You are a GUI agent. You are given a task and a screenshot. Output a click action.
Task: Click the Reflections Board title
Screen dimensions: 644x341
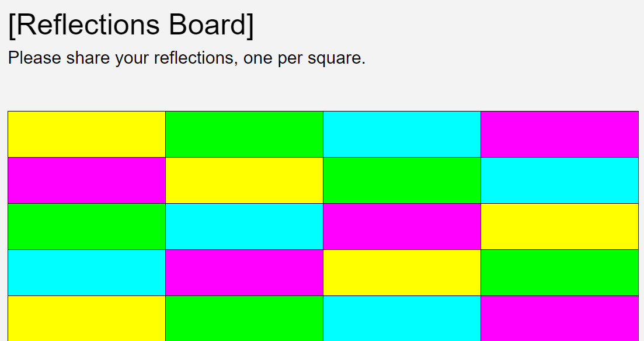point(131,25)
